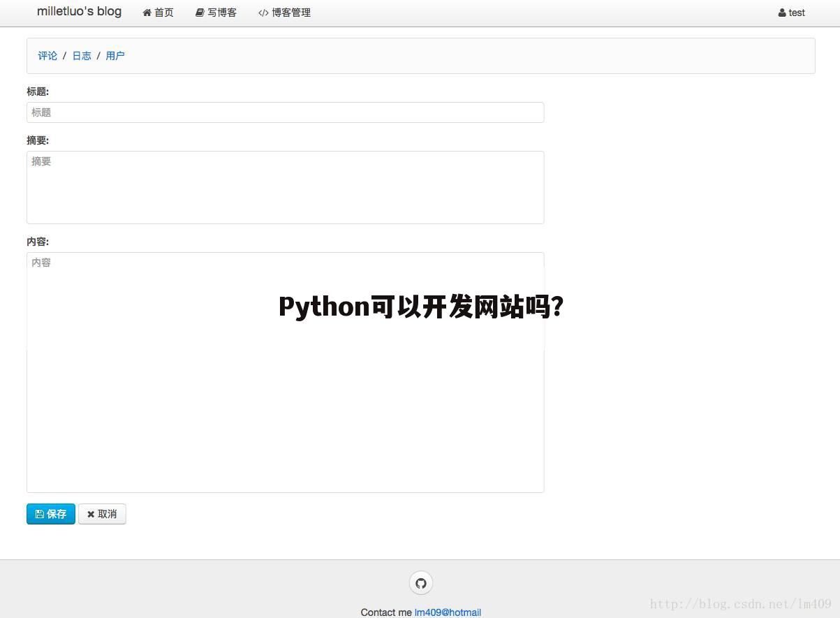The image size is (840, 618).
Task: Select the 首页 menu item
Action: (x=164, y=13)
